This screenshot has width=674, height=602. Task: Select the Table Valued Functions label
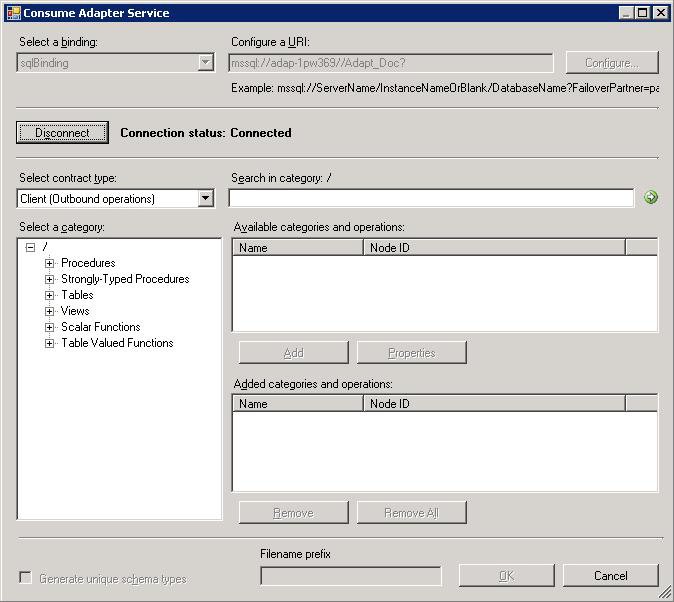[x=117, y=343]
